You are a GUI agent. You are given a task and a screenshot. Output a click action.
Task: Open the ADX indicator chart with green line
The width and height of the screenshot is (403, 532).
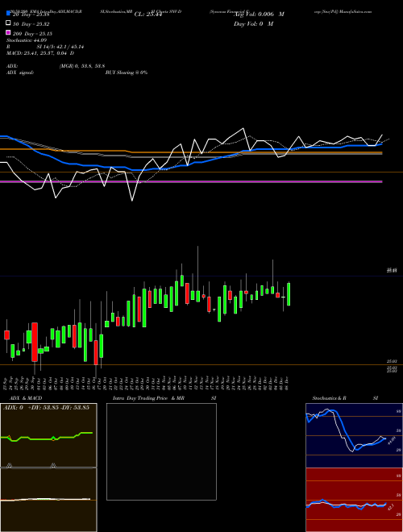pos(48,435)
